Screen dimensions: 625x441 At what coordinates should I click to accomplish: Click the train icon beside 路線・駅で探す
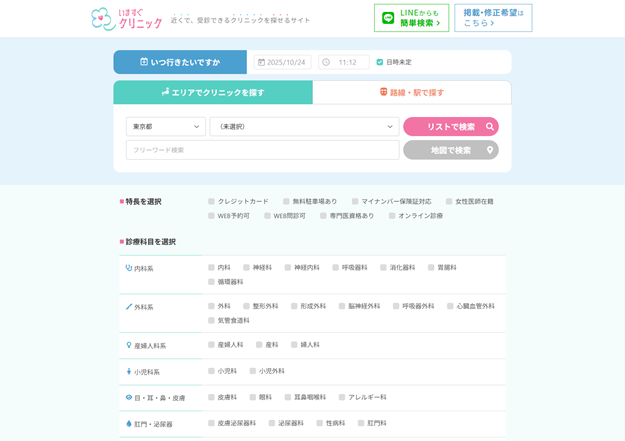pyautogui.click(x=383, y=92)
